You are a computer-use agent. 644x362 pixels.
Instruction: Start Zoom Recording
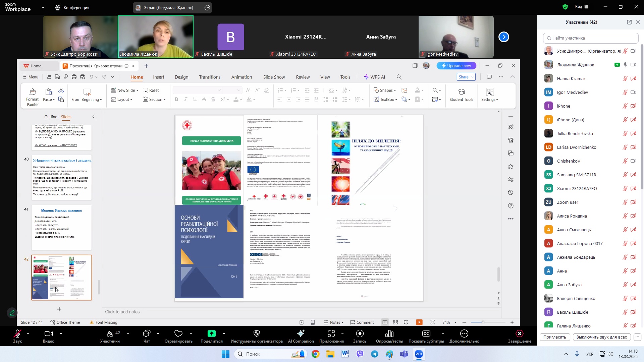360,337
